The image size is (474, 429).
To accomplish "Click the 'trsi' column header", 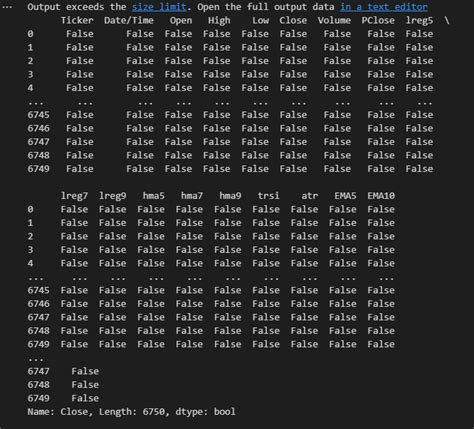I will 268,196.
